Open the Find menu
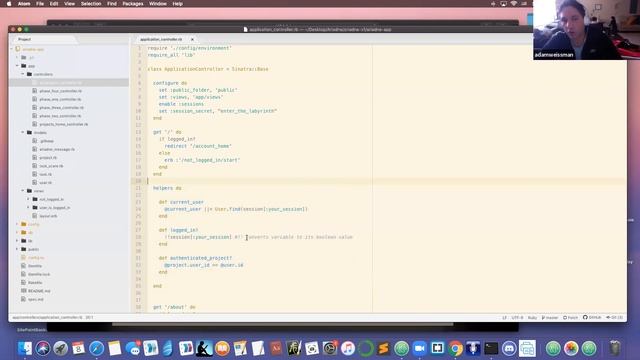640x360 pixels. pyautogui.click(x=111, y=4)
